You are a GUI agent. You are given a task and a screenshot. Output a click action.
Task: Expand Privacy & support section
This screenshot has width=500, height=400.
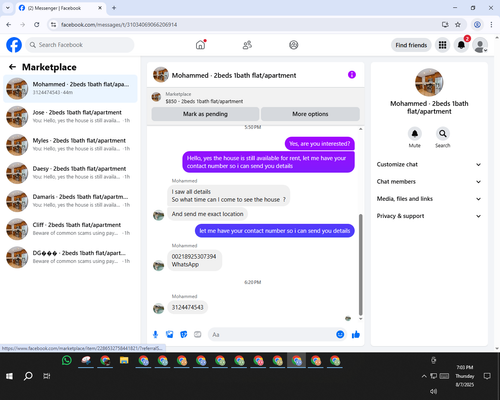(x=429, y=216)
